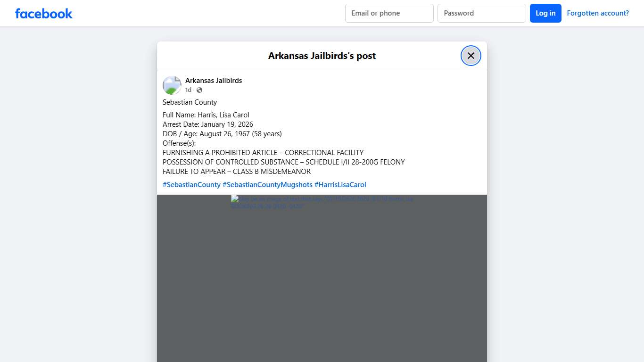
Task: Click the Facebook logo
Action: (x=43, y=13)
